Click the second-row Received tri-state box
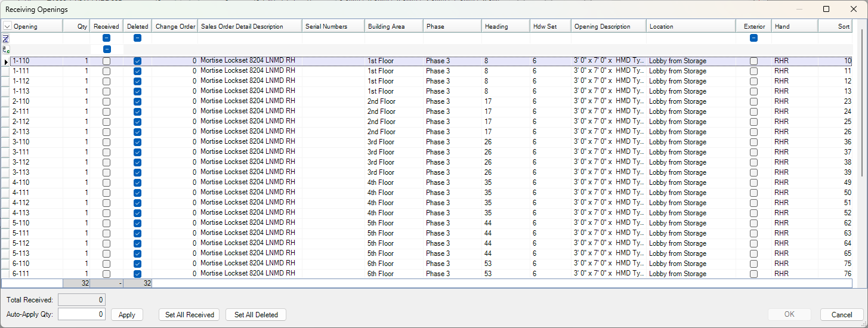The width and height of the screenshot is (868, 328). coord(106,49)
